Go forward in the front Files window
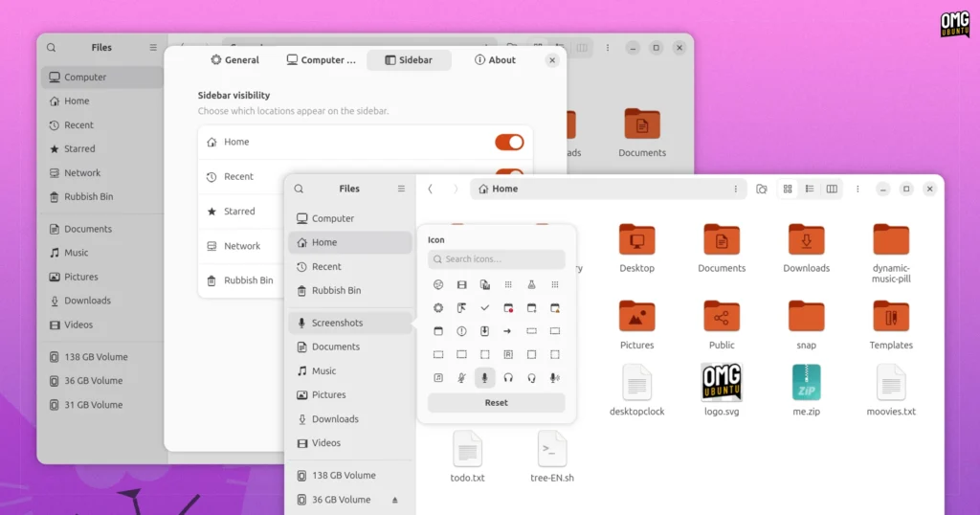Viewport: 980px width, 515px height. (x=456, y=189)
